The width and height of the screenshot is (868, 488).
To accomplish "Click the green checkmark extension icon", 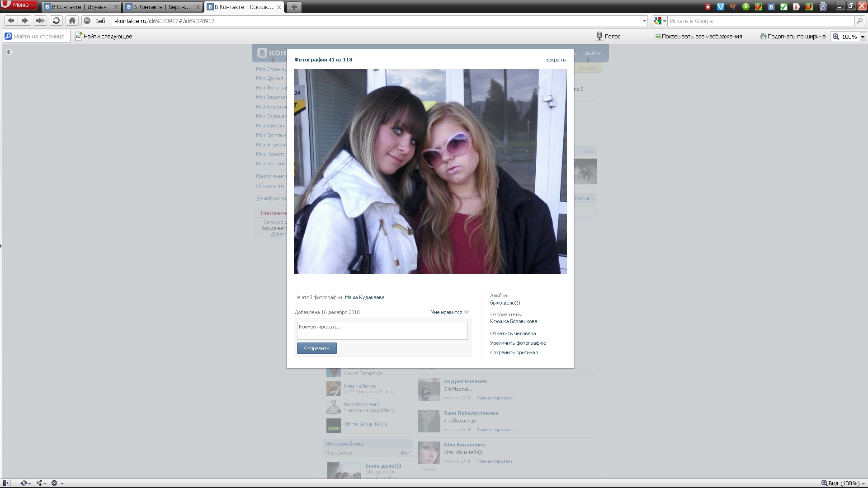I will pyautogui.click(x=784, y=7).
